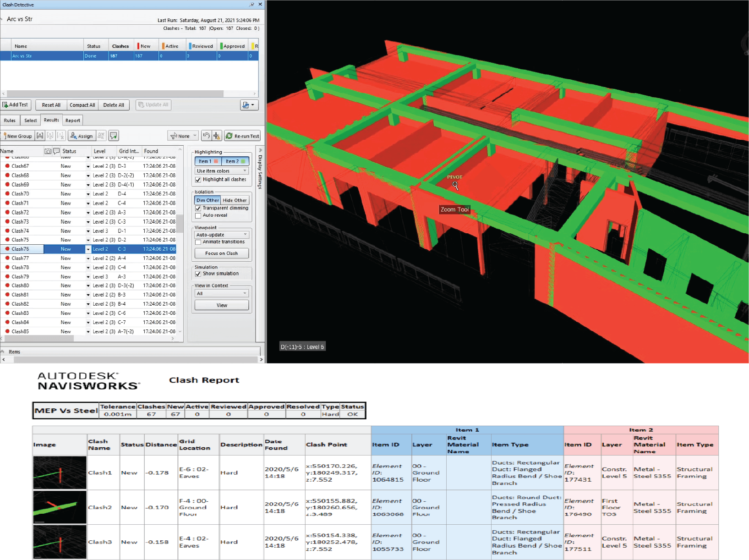Enable Auto reveal checkbox
This screenshot has height=560, width=749.
pyautogui.click(x=198, y=215)
